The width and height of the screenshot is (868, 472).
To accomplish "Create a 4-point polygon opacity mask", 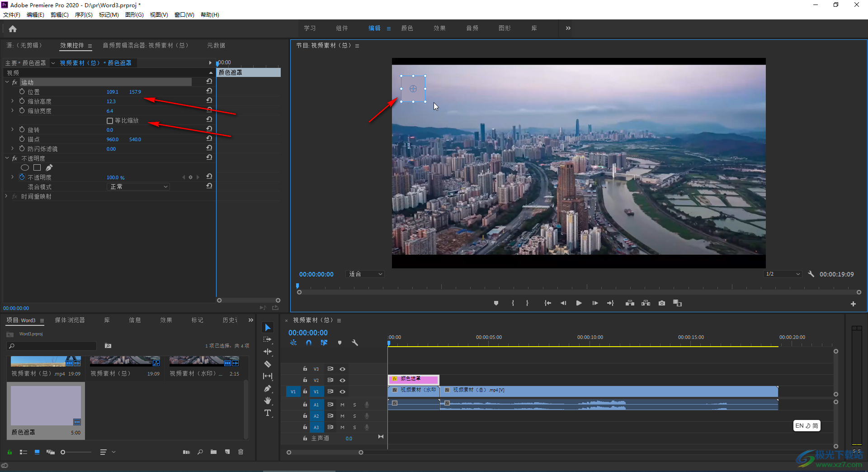I will tap(37, 168).
